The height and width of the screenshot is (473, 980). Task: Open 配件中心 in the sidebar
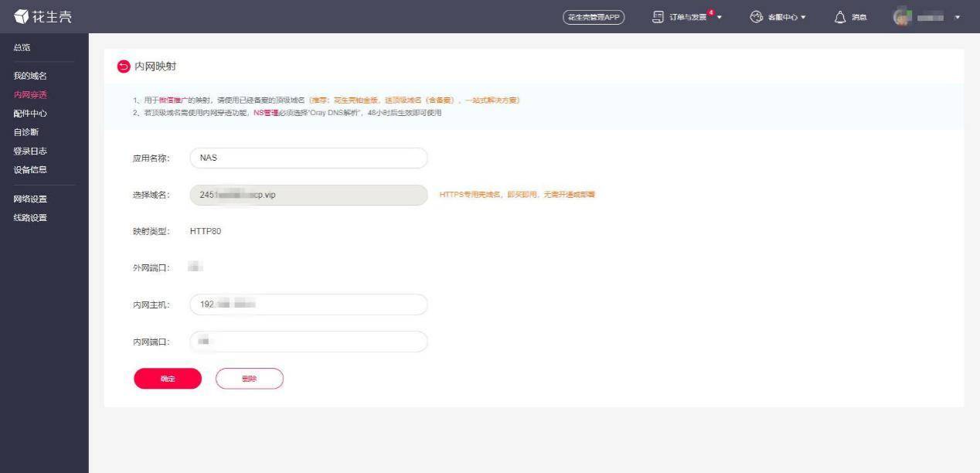point(30,114)
